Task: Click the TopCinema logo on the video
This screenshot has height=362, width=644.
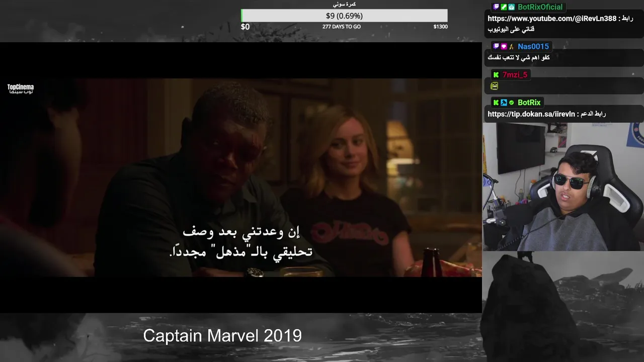Action: (x=20, y=89)
